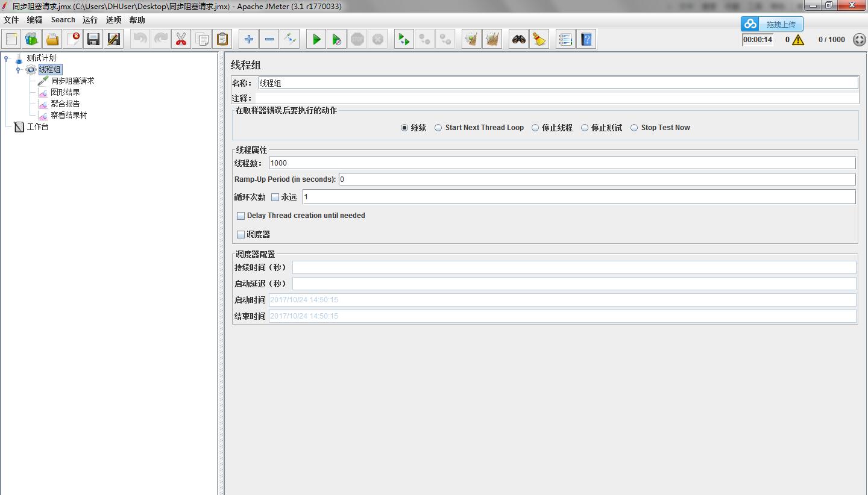Select Stop Test Now radio button
Viewport: 868px width, 495px height.
(x=634, y=128)
